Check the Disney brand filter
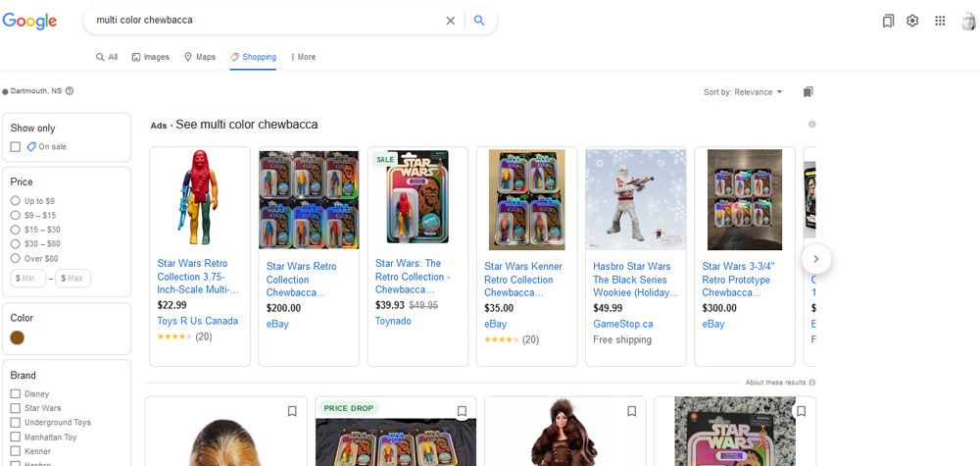Screen dimensions: 980x466 tap(16, 394)
